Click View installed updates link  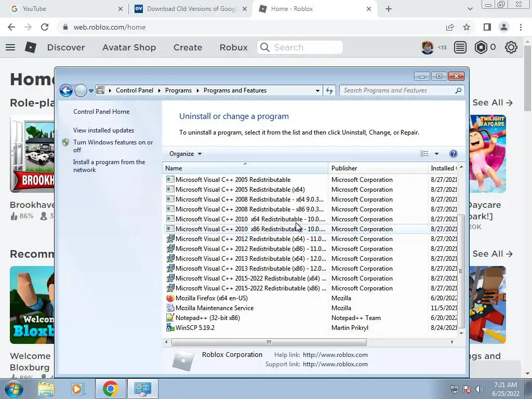tap(103, 130)
